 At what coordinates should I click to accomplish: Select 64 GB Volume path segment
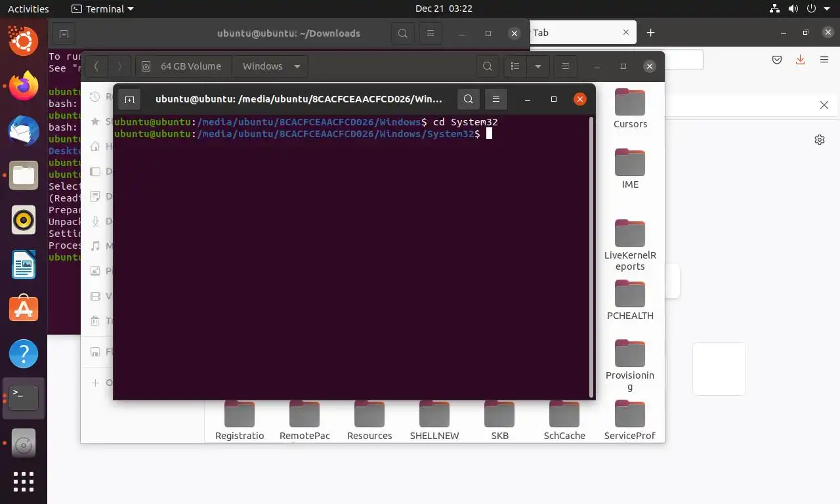184,66
